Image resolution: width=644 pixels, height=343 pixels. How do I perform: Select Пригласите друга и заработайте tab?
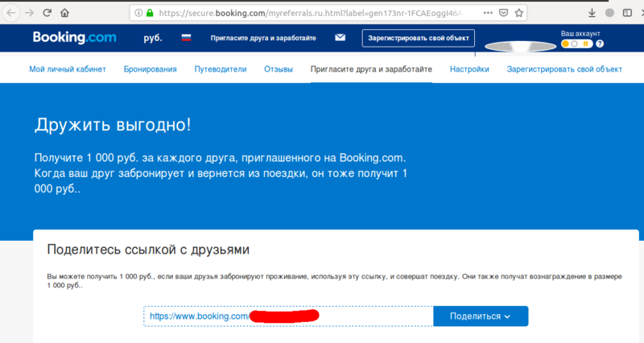pos(371,69)
